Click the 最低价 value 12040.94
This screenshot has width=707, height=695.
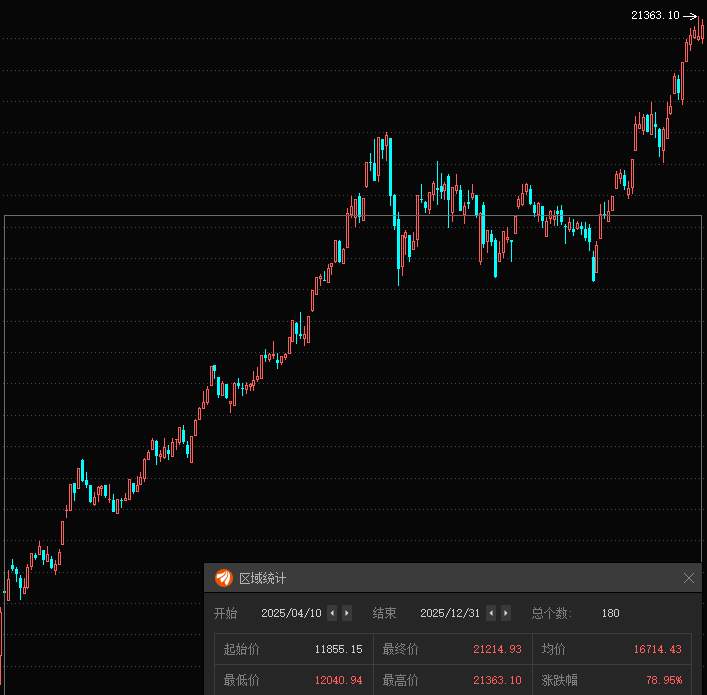pos(338,680)
